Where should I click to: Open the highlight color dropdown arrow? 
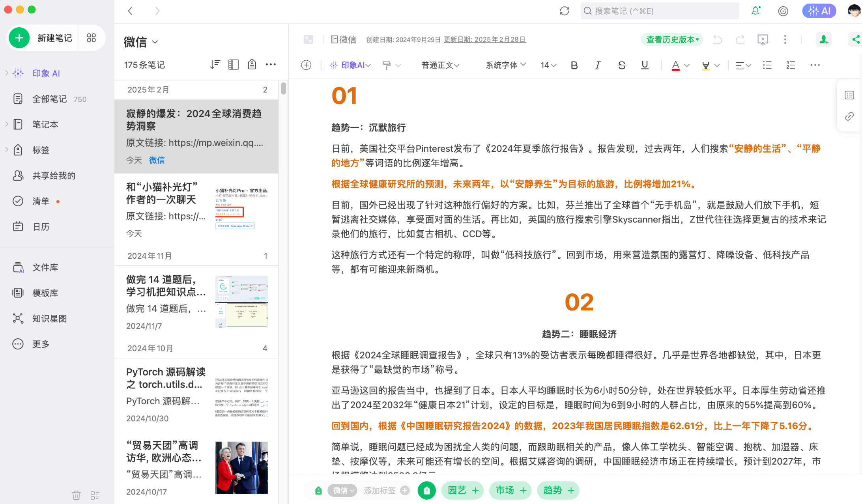click(717, 65)
